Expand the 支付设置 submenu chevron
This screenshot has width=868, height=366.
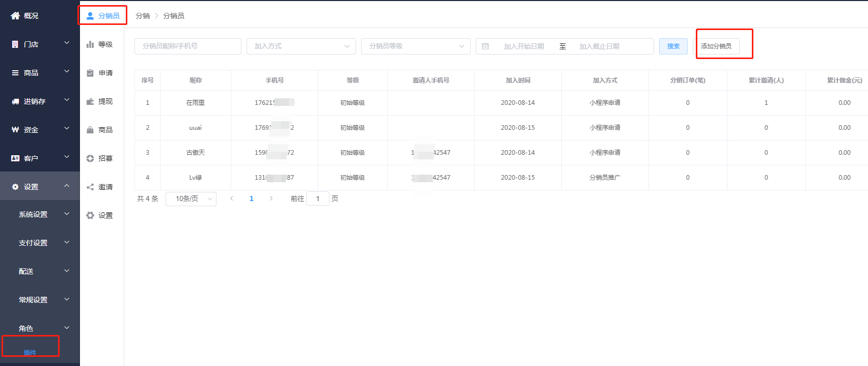(67, 242)
